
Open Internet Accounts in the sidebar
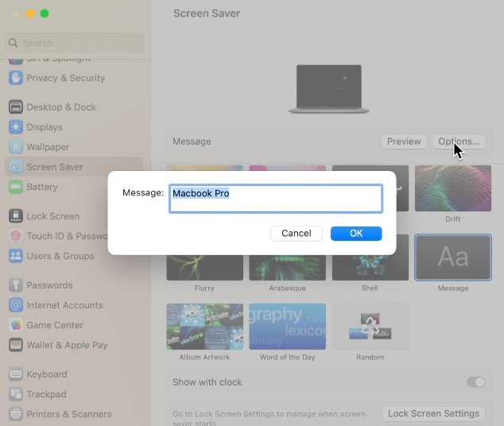64,305
